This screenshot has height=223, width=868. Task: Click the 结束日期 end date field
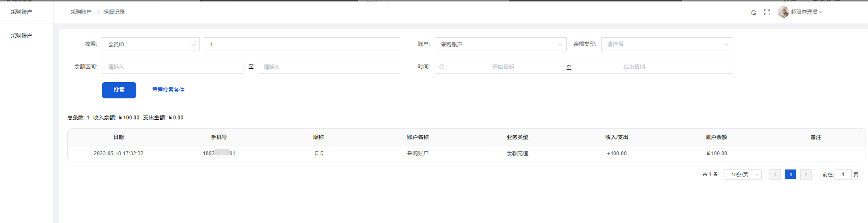[x=634, y=67]
